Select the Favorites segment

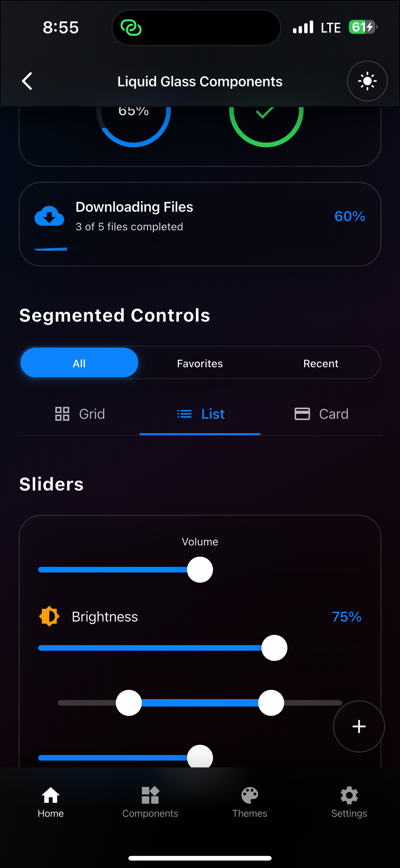200,363
